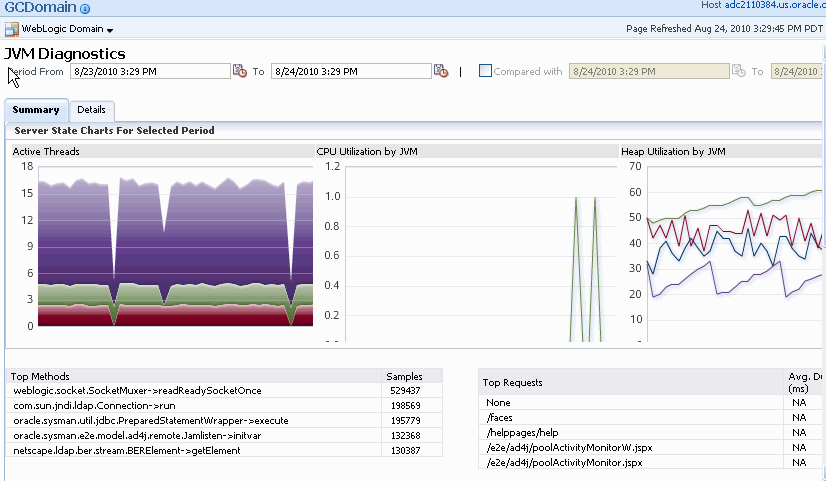Click the Active Threads chart

[x=175, y=247]
